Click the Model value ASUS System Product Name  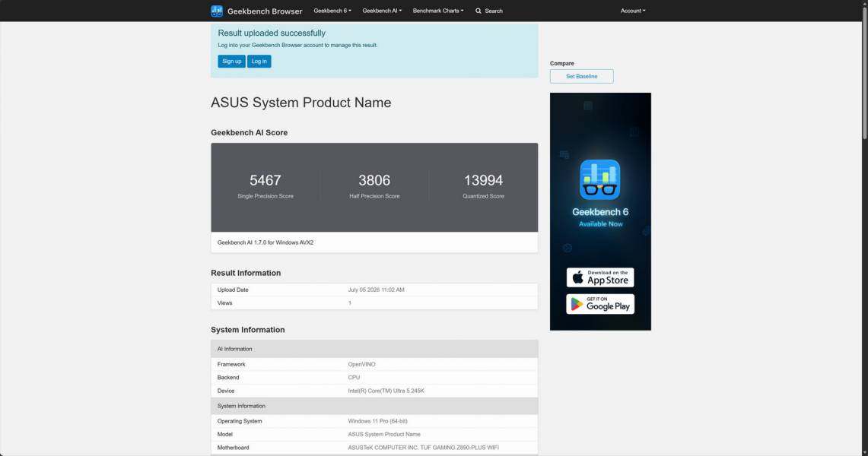(x=383, y=435)
